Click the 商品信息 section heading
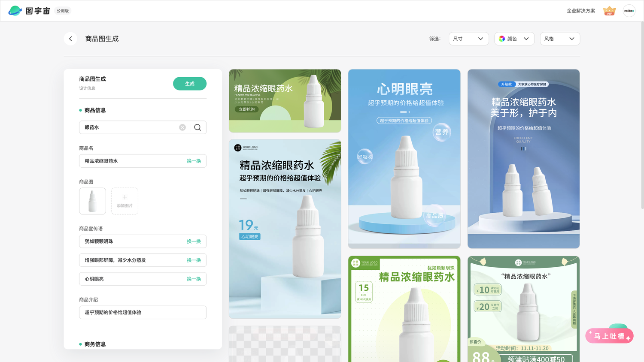The width and height of the screenshot is (644, 362). coord(95,110)
